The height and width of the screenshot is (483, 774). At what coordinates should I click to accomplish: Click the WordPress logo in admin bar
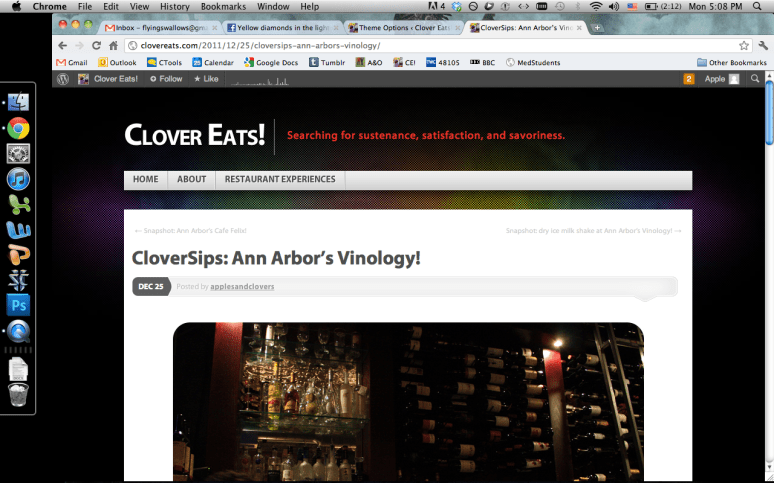point(63,79)
